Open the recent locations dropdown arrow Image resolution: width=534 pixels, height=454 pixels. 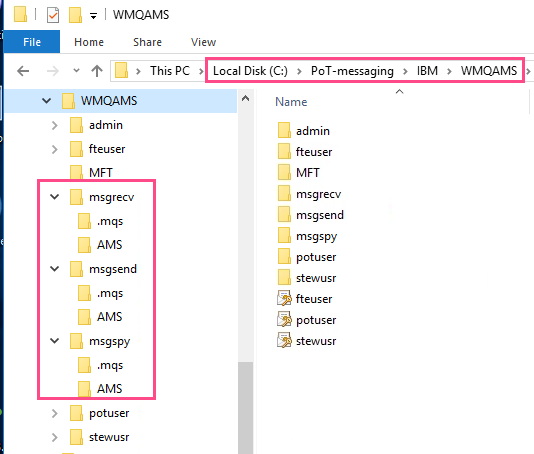click(76, 71)
